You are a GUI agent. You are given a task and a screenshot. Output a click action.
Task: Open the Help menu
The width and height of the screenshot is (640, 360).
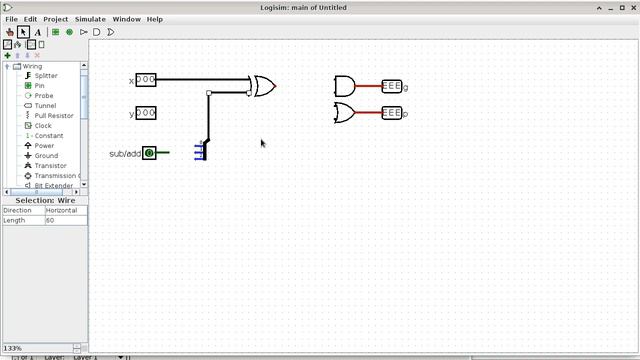155,19
